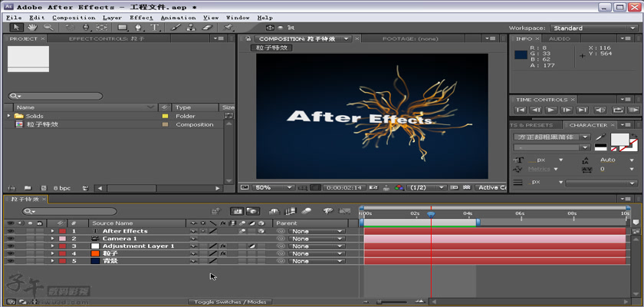Image resolution: width=644 pixels, height=307 pixels.
Task: Toggle effects fx switch on 粒子 layer
Action: point(223,253)
